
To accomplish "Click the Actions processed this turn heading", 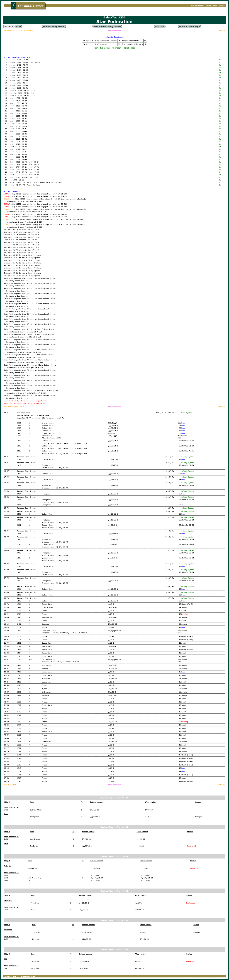I will tap(17, 57).
